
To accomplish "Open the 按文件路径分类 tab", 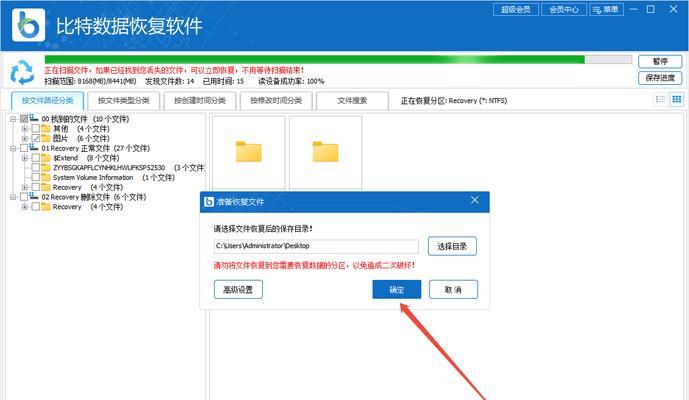I will pyautogui.click(x=47, y=101).
